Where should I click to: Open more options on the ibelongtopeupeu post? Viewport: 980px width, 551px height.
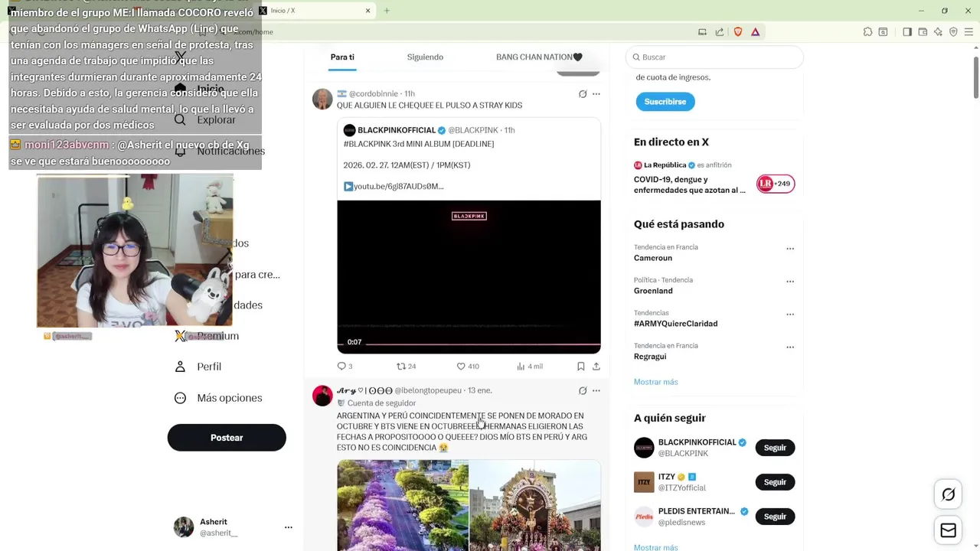[596, 390]
